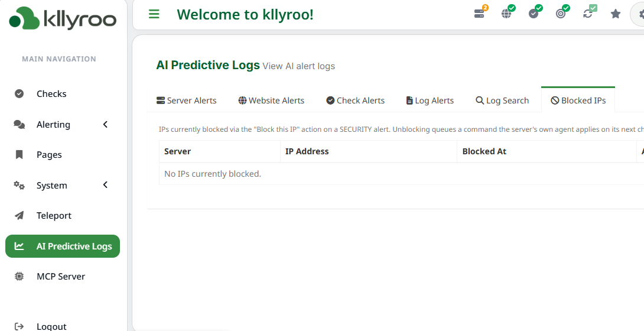Open the System menu item
Image resolution: width=644 pixels, height=331 pixels.
pos(63,185)
